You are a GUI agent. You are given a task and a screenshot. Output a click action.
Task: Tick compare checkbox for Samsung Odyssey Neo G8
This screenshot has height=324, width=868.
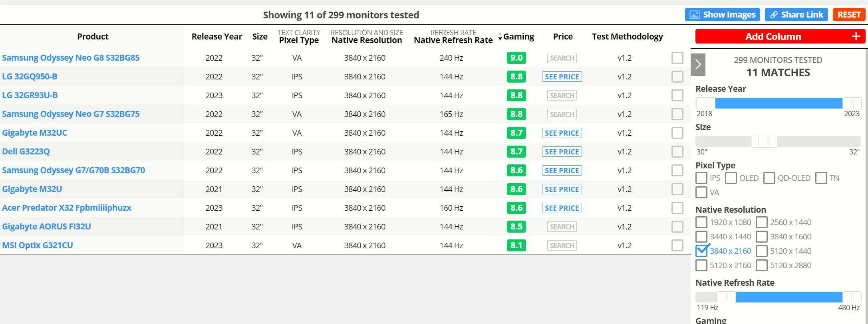(677, 58)
